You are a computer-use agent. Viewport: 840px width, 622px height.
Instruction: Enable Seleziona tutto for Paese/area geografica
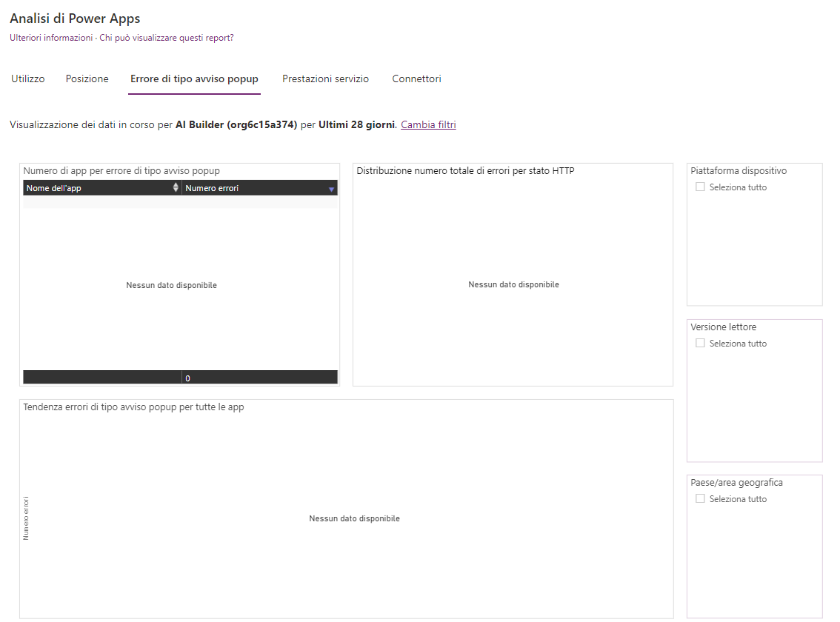(x=700, y=498)
